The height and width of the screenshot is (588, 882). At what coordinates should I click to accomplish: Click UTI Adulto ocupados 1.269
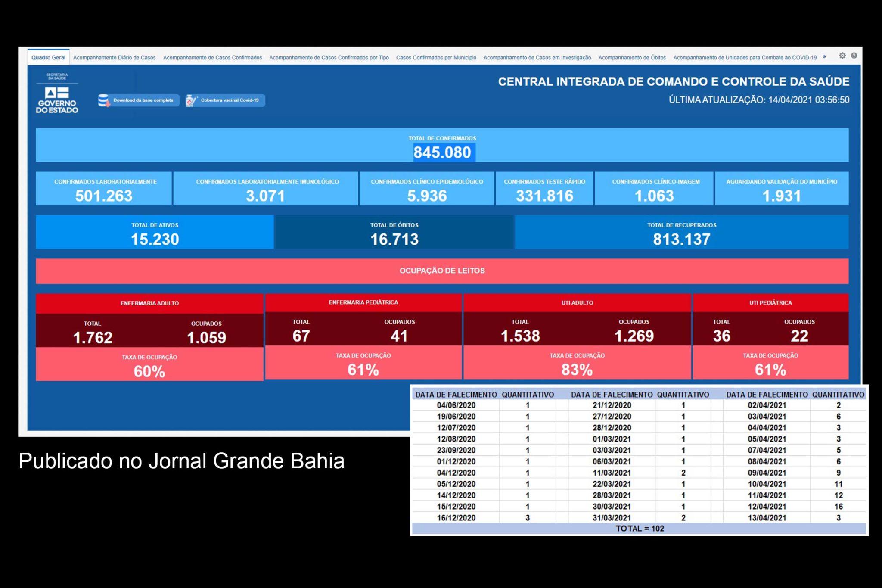pos(634,336)
